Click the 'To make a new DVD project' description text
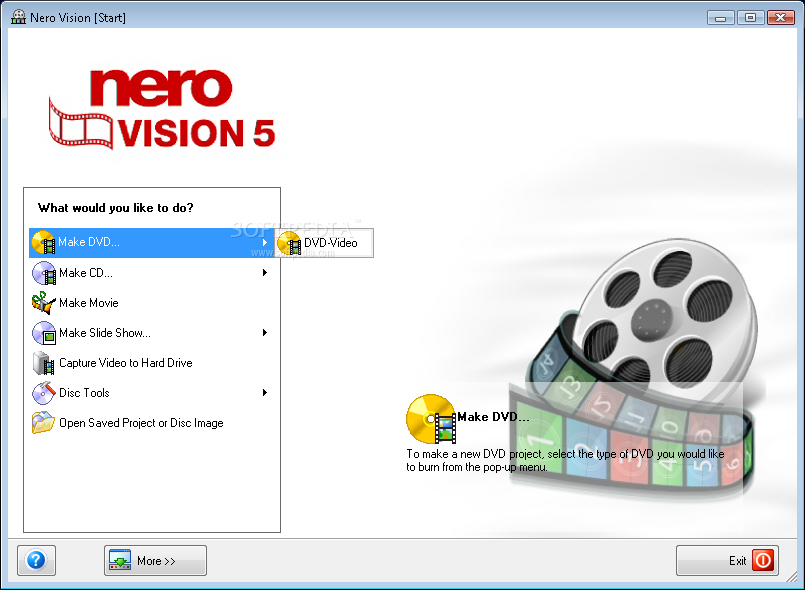The height and width of the screenshot is (590, 805). 565,461
